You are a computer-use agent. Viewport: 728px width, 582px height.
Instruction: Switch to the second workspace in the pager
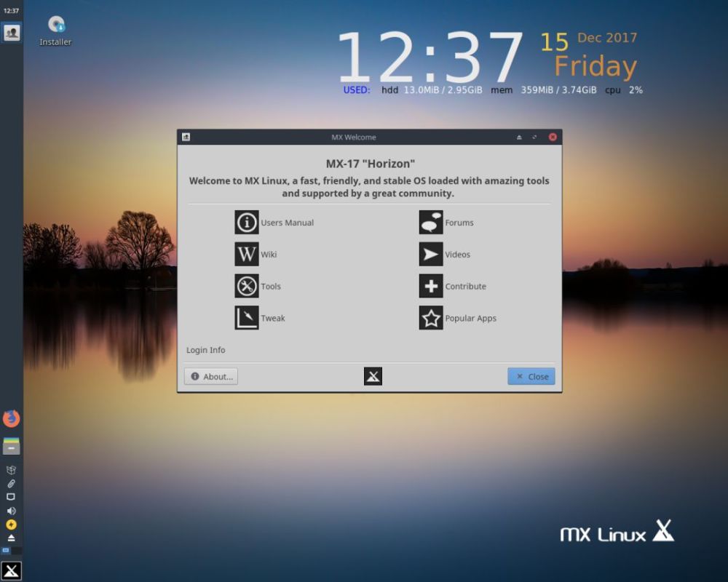[x=17, y=551]
